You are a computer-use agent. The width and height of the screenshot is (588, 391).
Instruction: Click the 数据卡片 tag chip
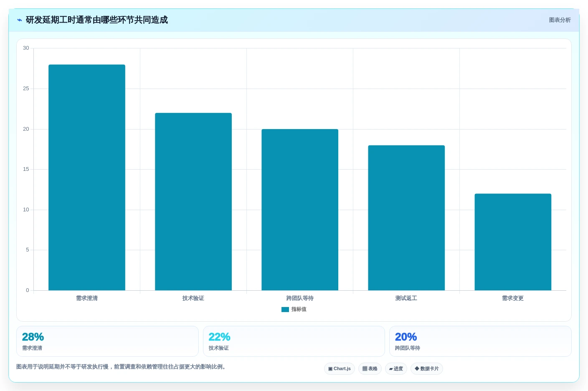(x=427, y=368)
